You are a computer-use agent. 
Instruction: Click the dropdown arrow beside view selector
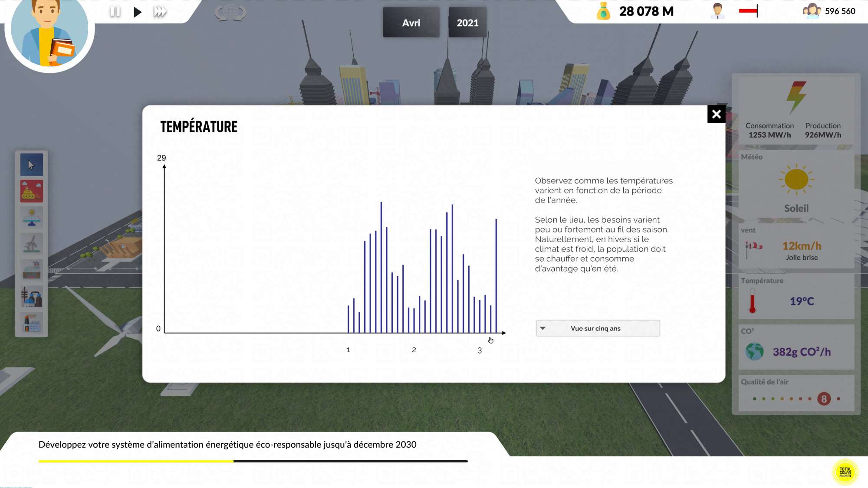[x=542, y=328]
